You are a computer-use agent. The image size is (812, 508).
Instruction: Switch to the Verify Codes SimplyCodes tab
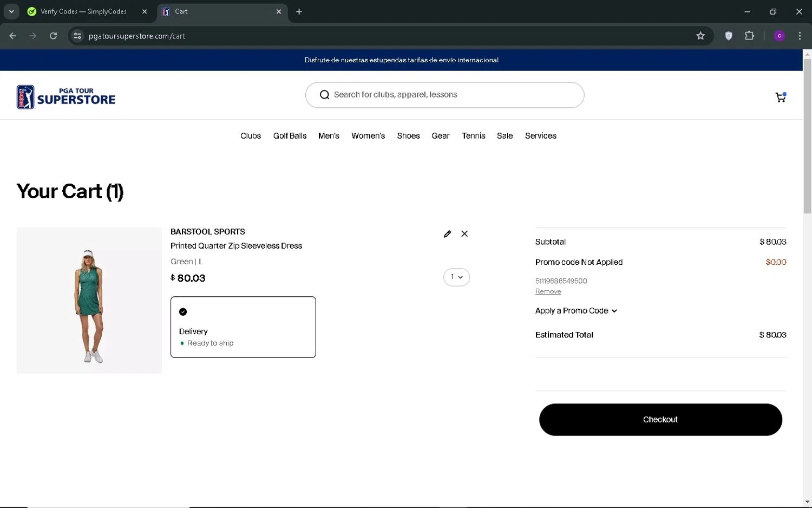(83, 11)
